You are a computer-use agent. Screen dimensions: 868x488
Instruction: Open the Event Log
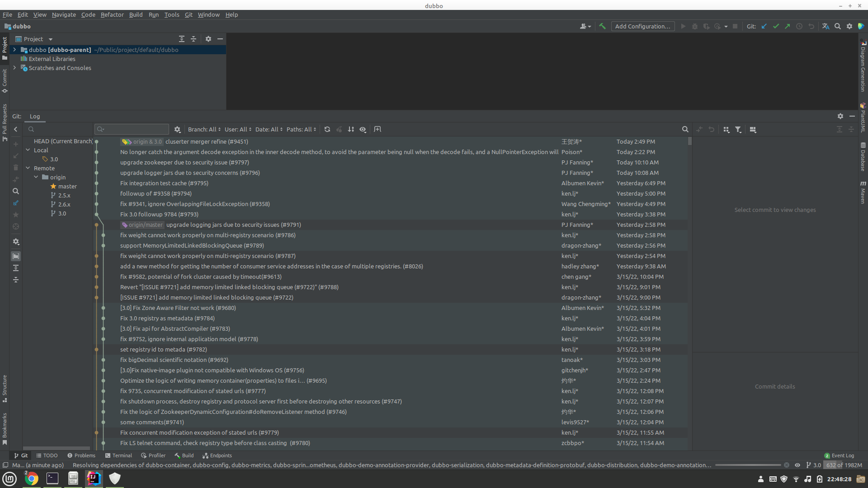[839, 455]
